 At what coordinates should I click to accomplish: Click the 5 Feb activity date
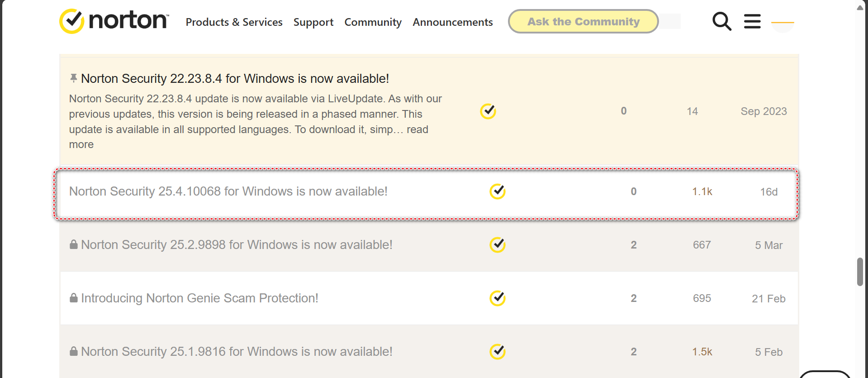768,352
